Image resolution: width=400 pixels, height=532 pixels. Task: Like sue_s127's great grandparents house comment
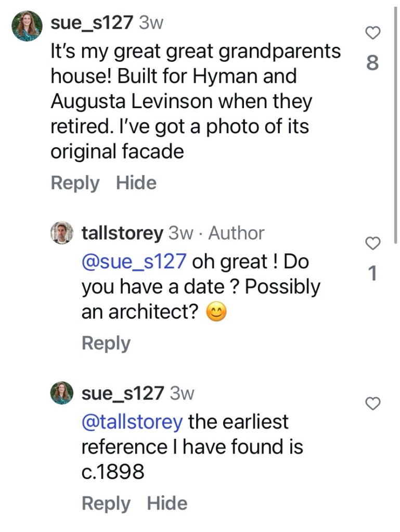click(372, 33)
